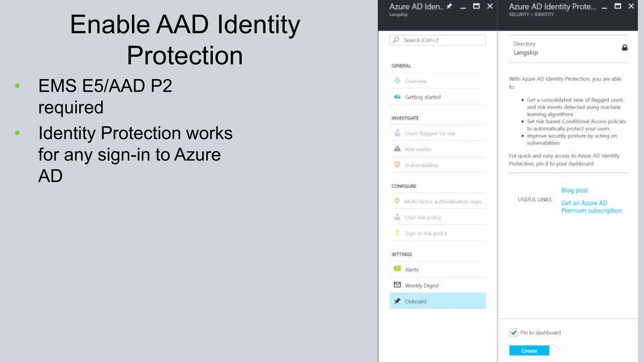Screen dimensions: 644x362
Task: Open Alerts settings
Action: click(437, 270)
